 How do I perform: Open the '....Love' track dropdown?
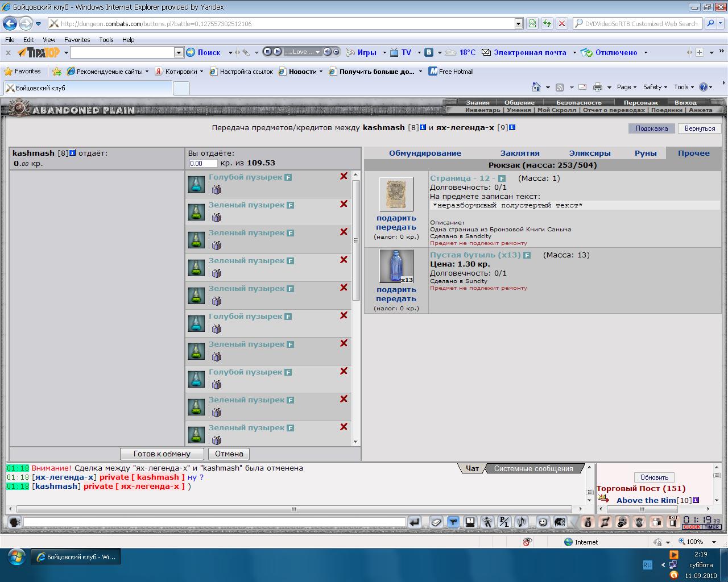tap(317, 52)
